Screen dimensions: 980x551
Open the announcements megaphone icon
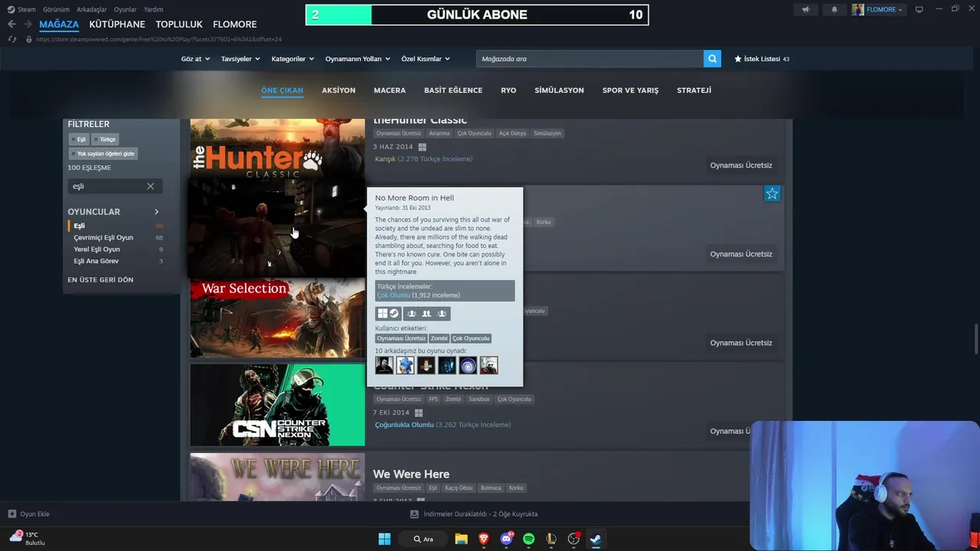(x=805, y=9)
